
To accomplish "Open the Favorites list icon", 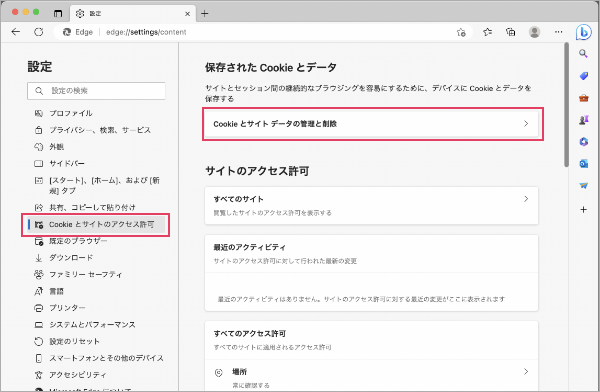I will click(x=488, y=32).
